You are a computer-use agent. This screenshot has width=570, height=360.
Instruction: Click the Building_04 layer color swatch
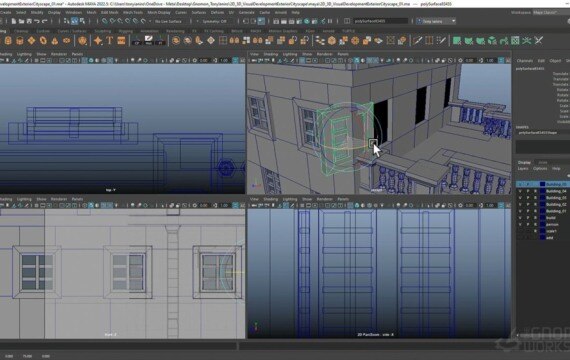click(542, 191)
